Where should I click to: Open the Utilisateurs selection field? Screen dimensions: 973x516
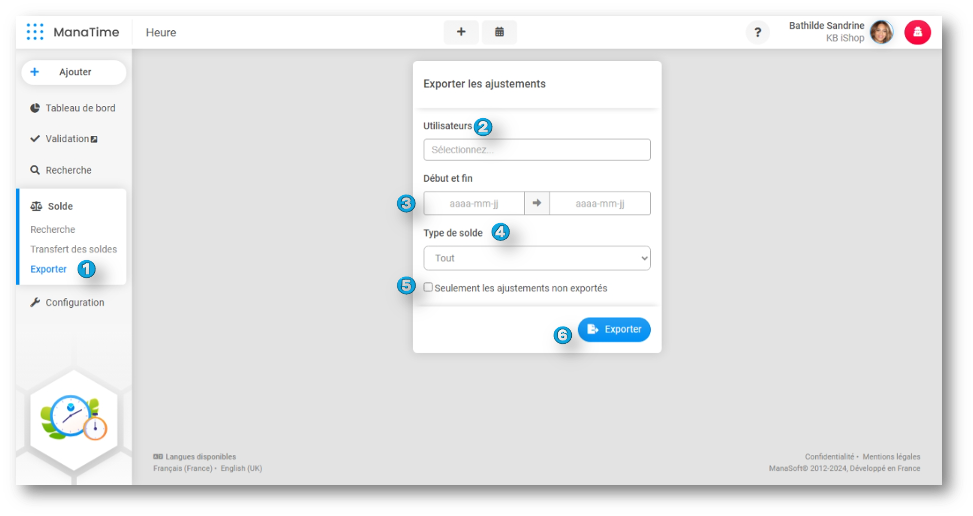(537, 150)
